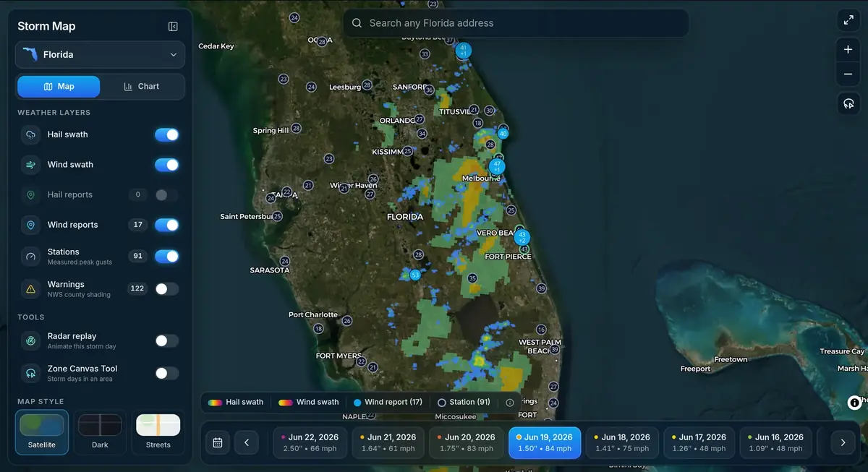Open the calendar date picker
The image size is (868, 472).
tap(217, 442)
